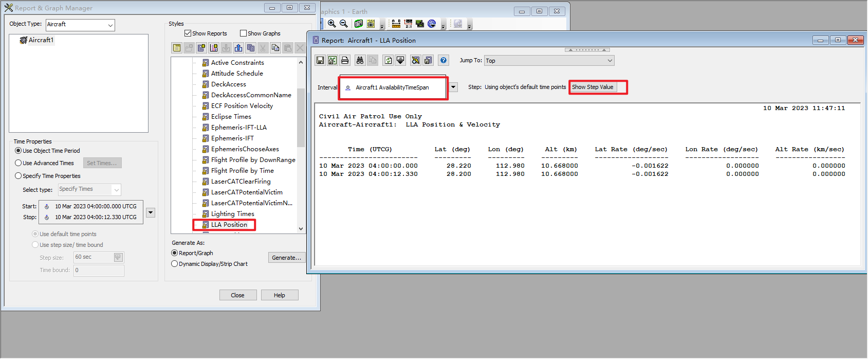Refresh the report data icon
This screenshot has width=868, height=359.
(388, 61)
